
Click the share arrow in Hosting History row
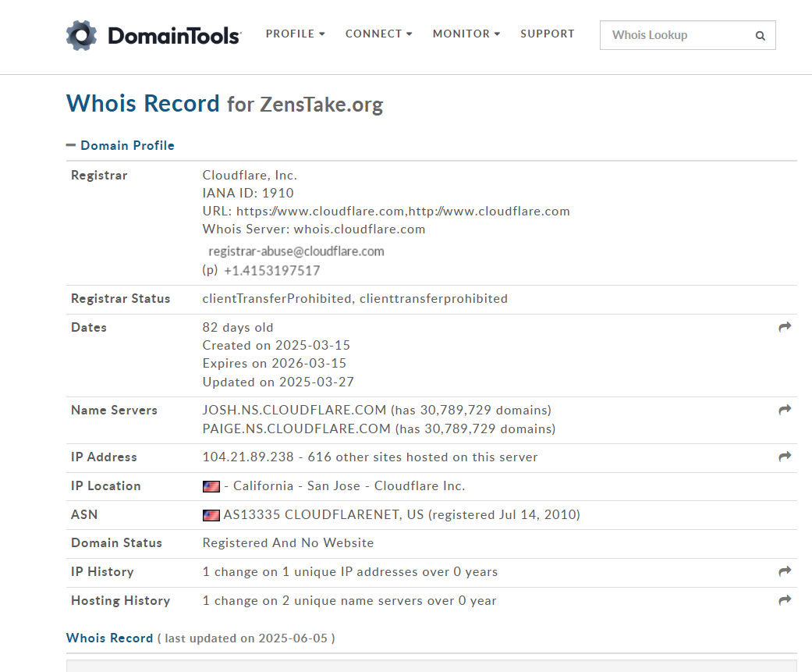[x=785, y=600]
